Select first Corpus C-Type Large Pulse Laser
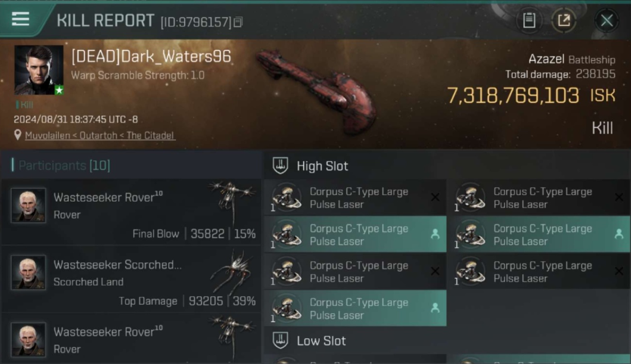 [355, 198]
